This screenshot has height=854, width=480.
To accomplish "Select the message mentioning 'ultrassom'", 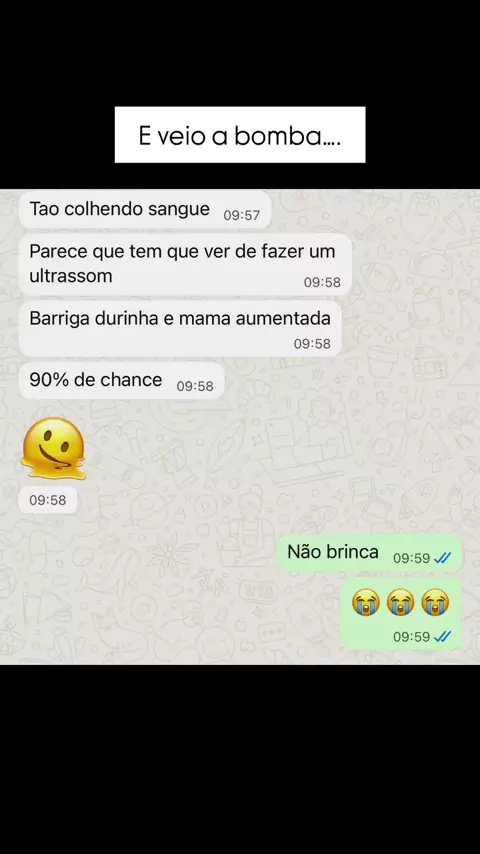I will point(185,264).
